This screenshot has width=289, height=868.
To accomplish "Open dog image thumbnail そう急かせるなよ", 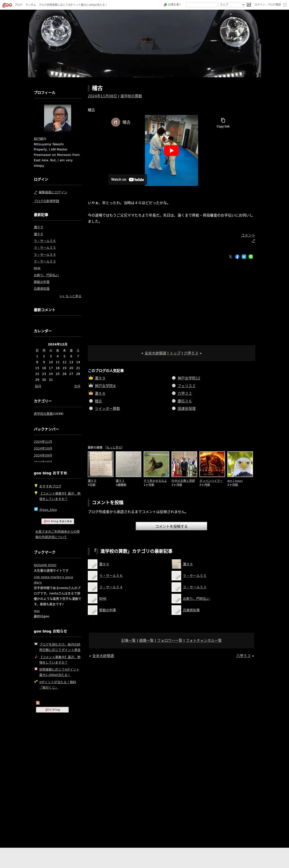I will (x=156, y=464).
